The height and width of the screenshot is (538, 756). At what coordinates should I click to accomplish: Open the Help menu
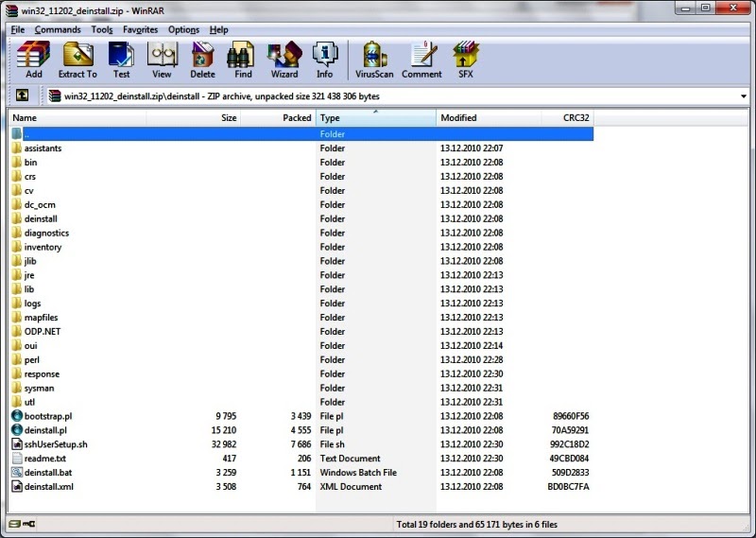point(219,29)
